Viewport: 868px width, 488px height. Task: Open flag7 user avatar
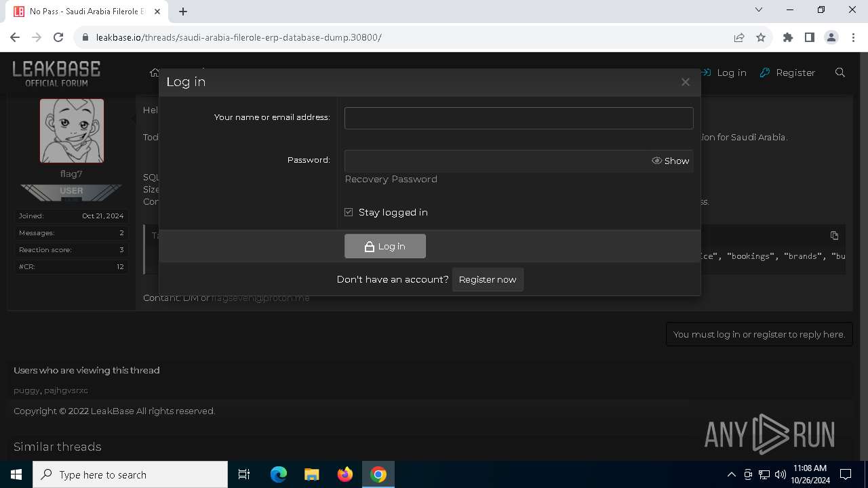[x=72, y=131]
